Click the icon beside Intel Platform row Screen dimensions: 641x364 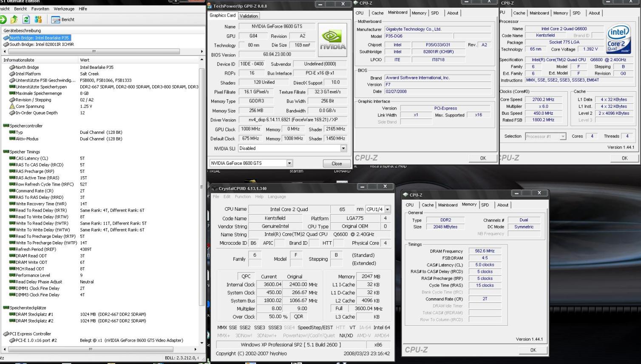coord(12,74)
